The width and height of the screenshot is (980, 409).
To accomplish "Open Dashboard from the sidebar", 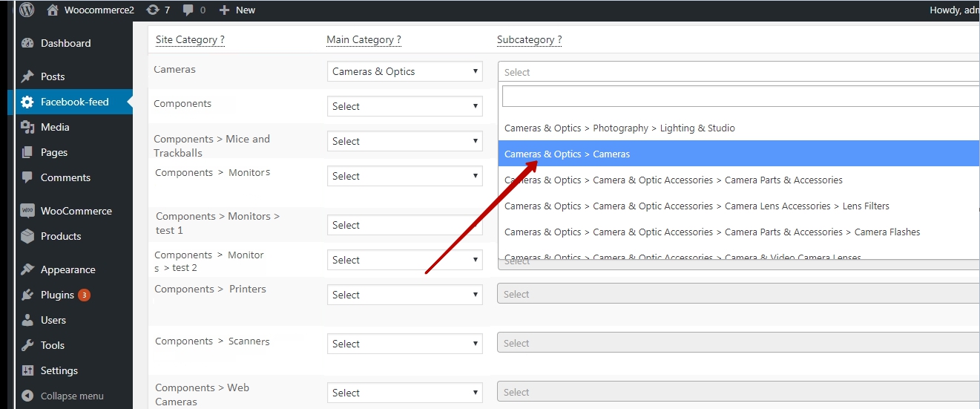I will (65, 43).
